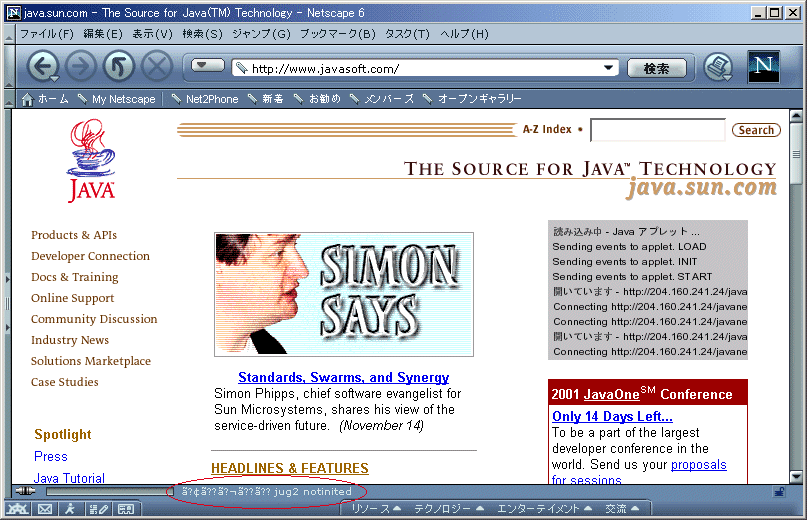This screenshot has width=807, height=520.
Task: Open the Case Studies nav link
Action: point(64,382)
